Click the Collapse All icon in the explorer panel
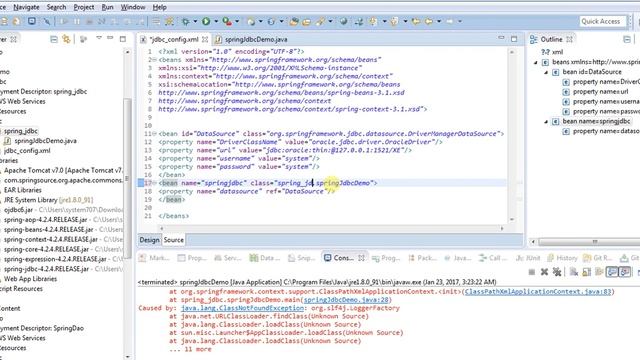 pos(53,39)
